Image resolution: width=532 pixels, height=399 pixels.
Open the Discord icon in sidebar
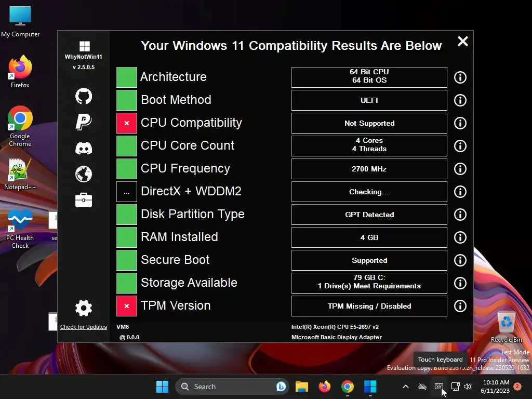pyautogui.click(x=84, y=148)
